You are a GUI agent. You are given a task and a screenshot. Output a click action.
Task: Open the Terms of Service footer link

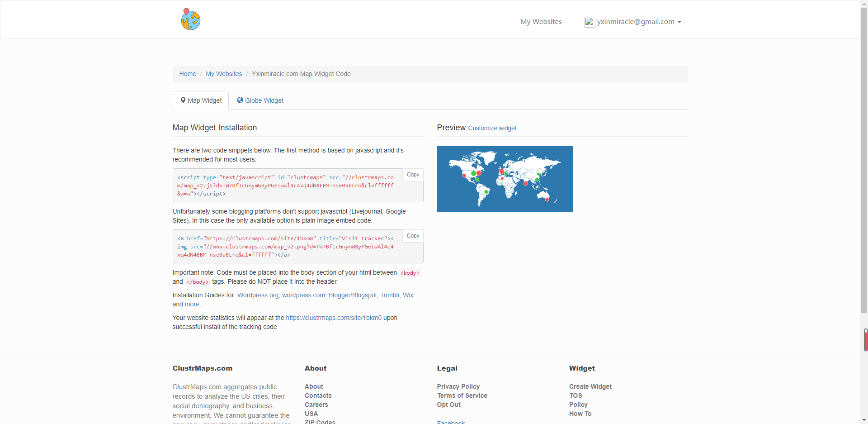(462, 395)
